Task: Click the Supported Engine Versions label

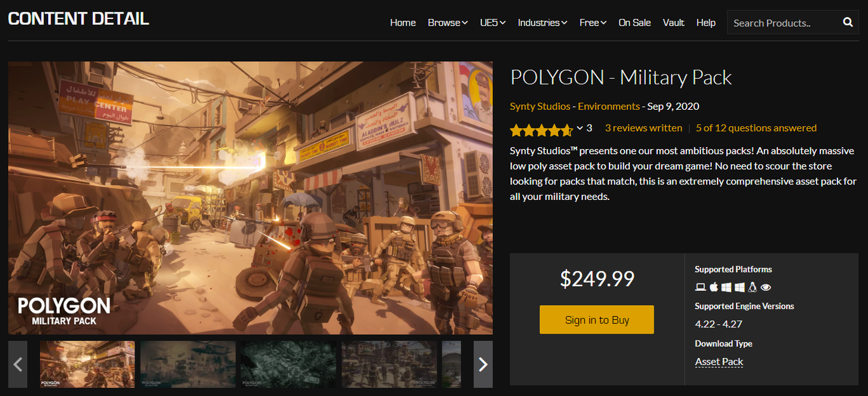Action: coord(745,306)
